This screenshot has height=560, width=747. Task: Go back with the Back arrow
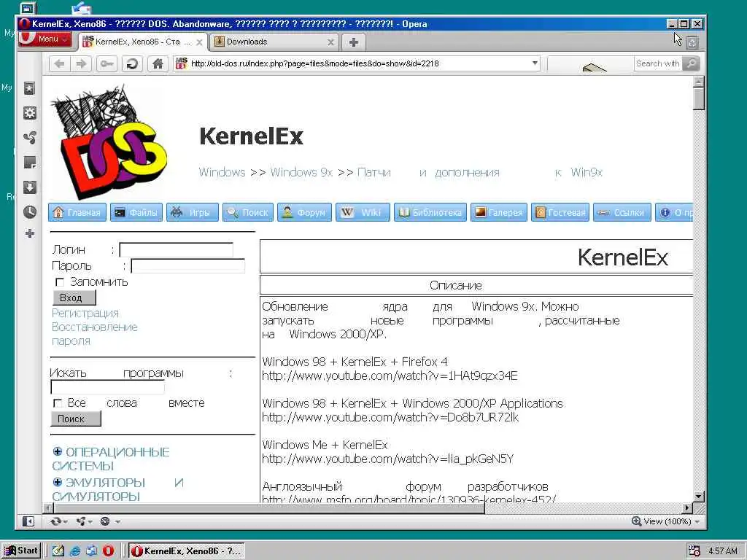tap(60, 63)
